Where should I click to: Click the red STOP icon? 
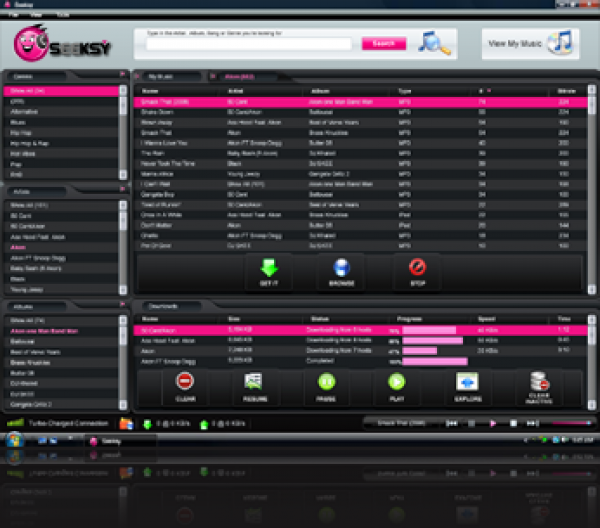click(x=417, y=267)
